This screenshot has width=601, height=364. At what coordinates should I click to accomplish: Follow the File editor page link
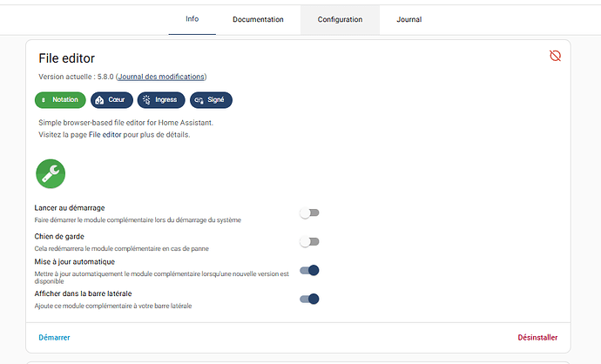(x=105, y=135)
